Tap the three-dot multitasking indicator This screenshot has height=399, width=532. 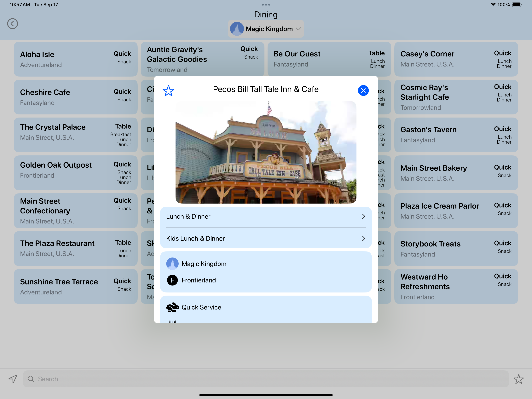point(266,5)
